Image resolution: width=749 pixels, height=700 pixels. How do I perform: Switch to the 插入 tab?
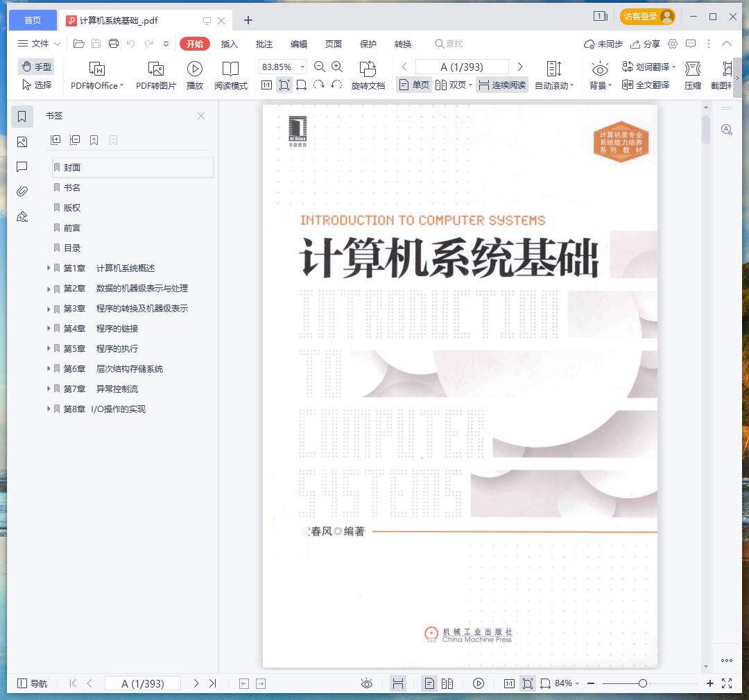pyautogui.click(x=230, y=44)
